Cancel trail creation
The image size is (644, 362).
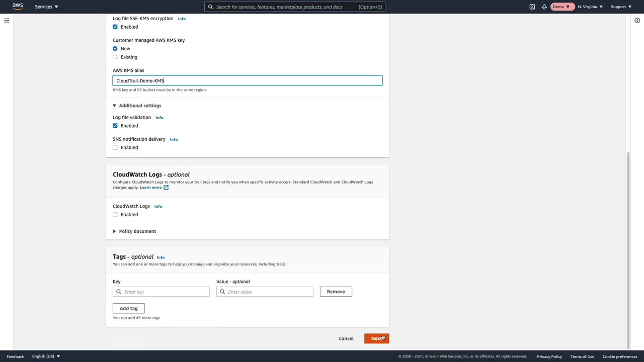click(x=346, y=338)
